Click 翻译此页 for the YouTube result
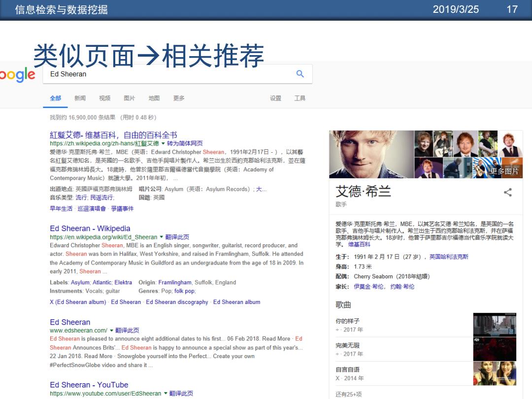 pos(181,394)
